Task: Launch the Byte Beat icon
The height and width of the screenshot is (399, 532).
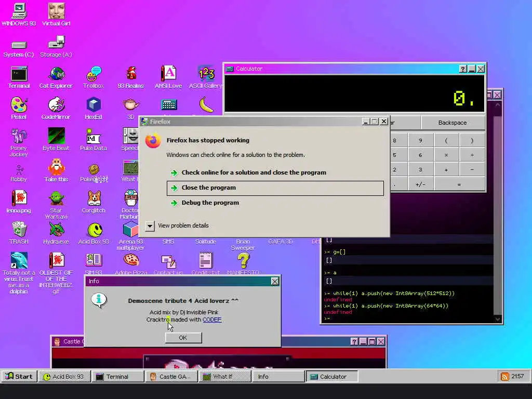Action: 56,139
